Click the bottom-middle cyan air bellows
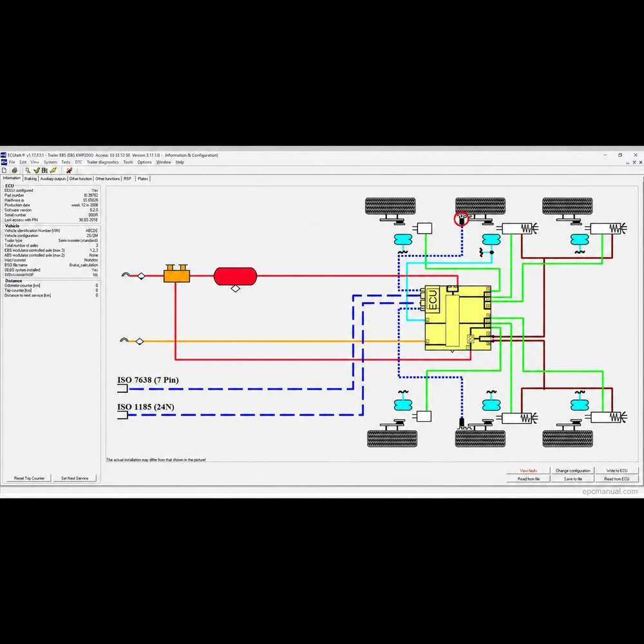Screen dimensions: 644x644 491,405
